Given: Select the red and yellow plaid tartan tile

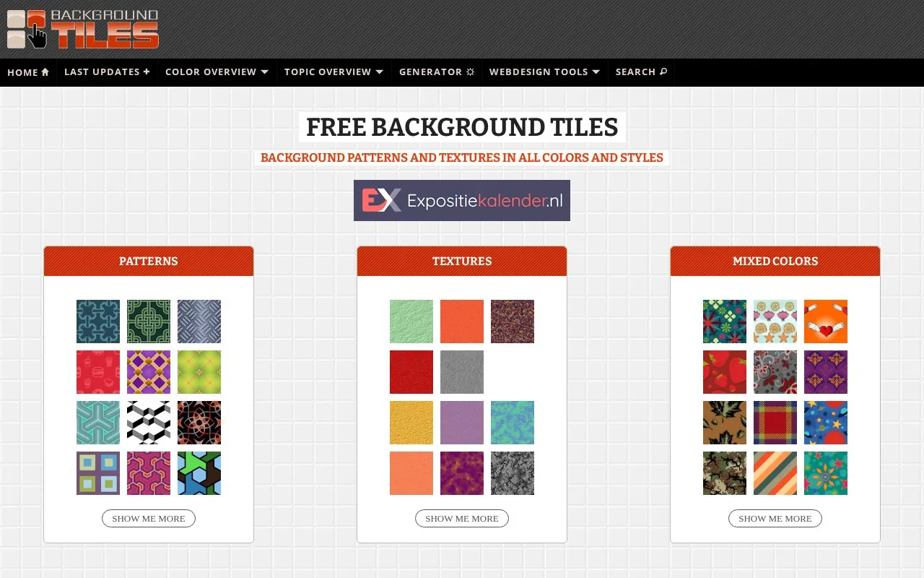Looking at the screenshot, I should click(775, 423).
